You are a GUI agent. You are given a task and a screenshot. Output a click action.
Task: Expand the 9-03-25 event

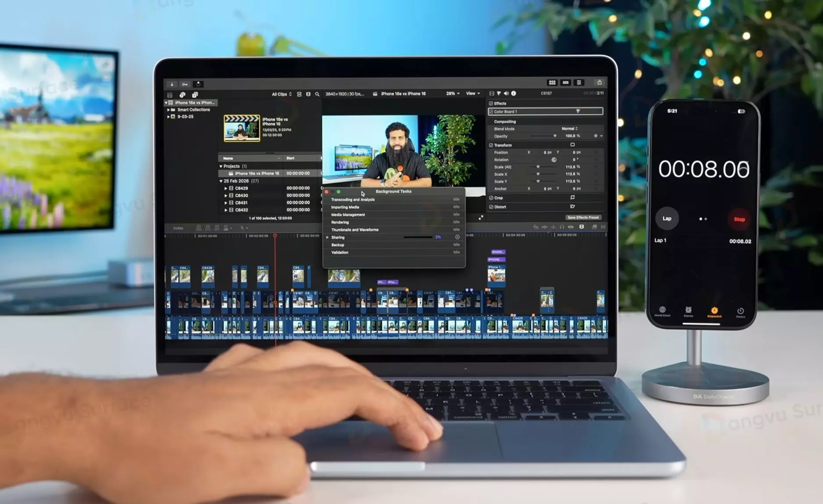point(169,117)
